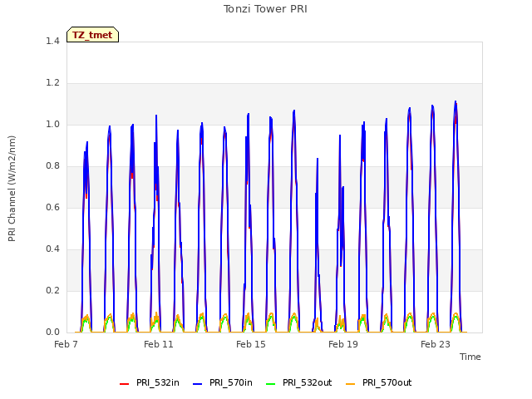Image resolution: width=532 pixels, height=399 pixels.
Task: Click the x-axis label Time
Action: pos(470,357)
